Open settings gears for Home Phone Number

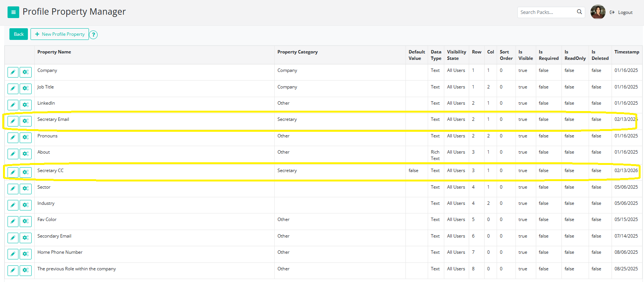(x=25, y=254)
